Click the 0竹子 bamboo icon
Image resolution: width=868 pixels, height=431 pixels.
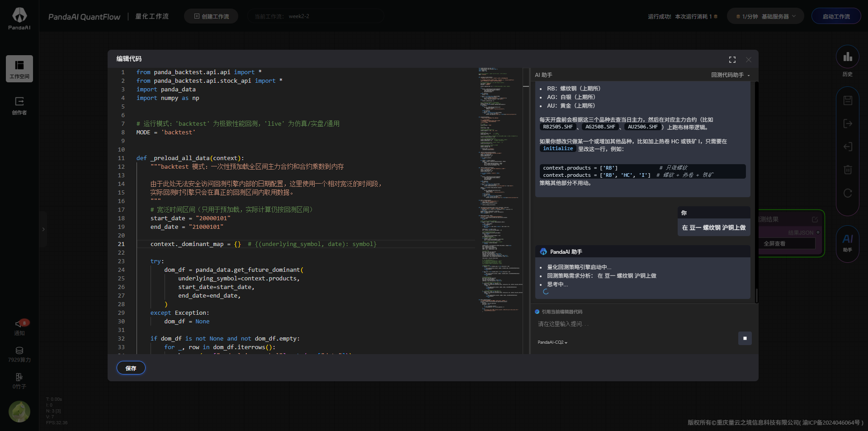tap(19, 380)
